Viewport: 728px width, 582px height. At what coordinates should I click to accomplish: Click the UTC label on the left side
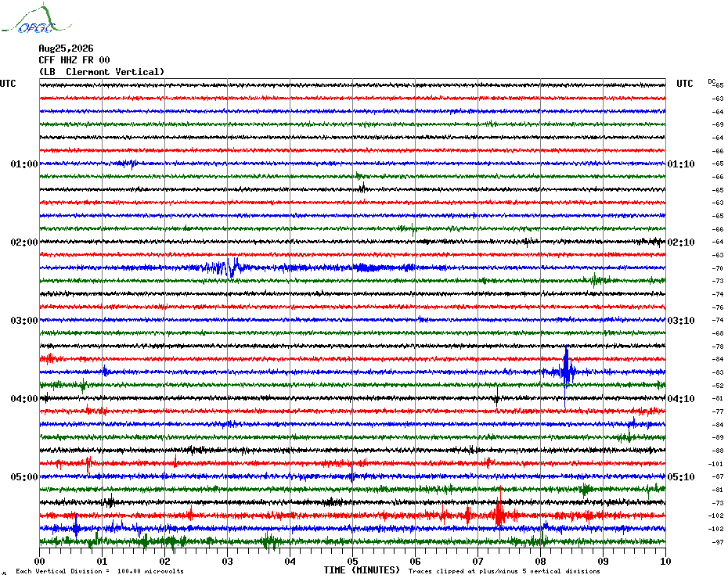coord(8,84)
